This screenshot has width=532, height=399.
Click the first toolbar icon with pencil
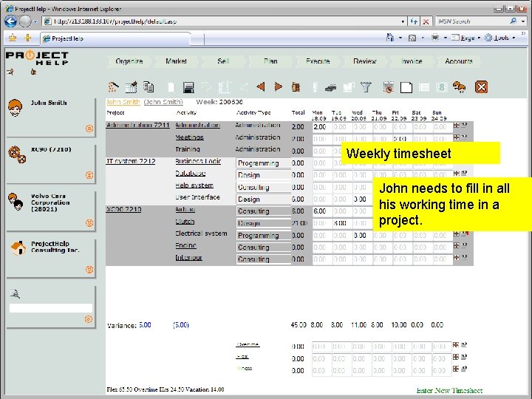click(x=113, y=87)
